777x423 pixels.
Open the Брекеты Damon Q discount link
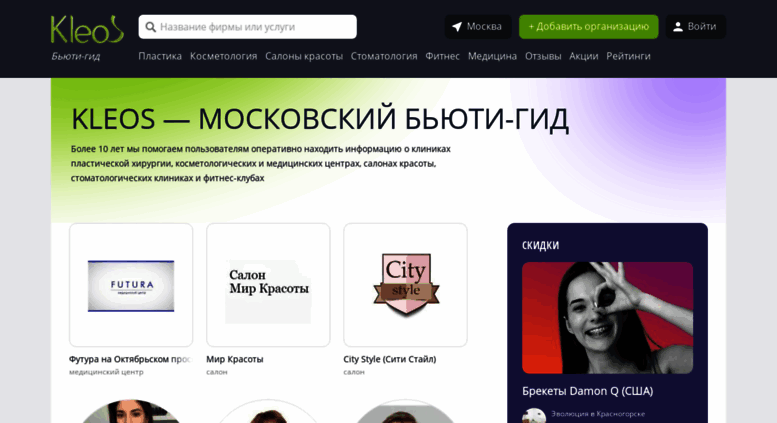coord(588,391)
